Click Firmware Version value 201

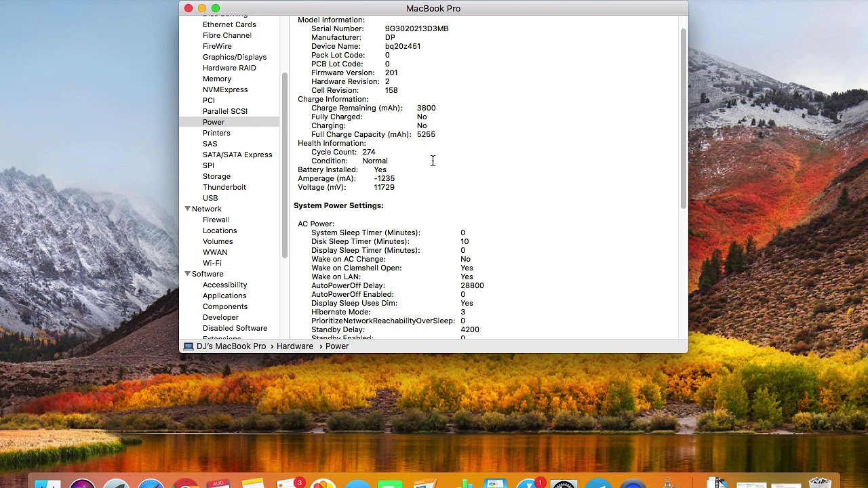(x=391, y=73)
